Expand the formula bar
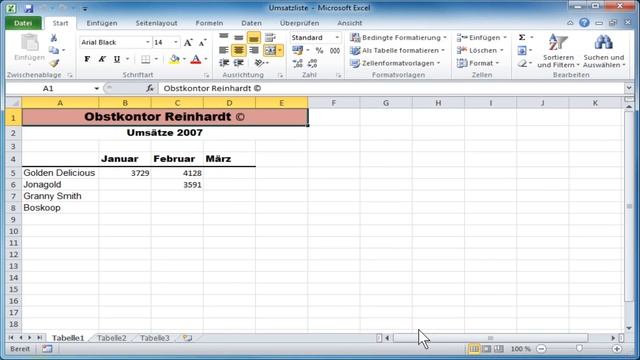The image size is (640, 360). click(629, 88)
